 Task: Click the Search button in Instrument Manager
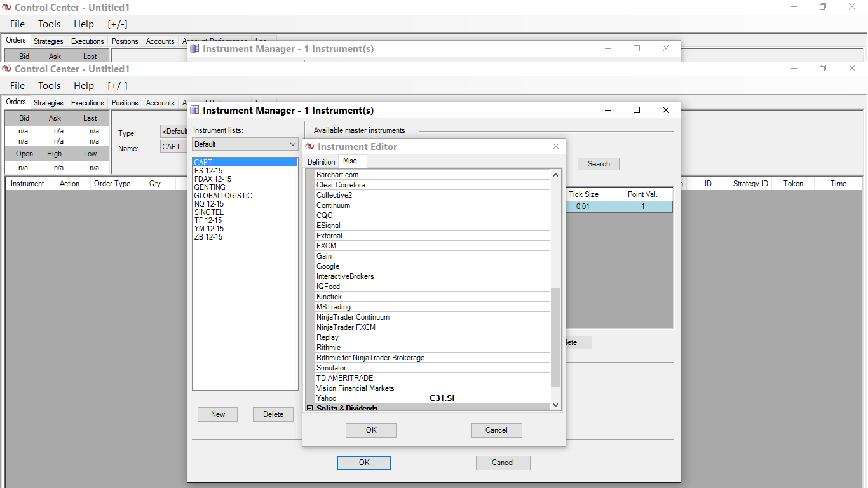point(599,164)
